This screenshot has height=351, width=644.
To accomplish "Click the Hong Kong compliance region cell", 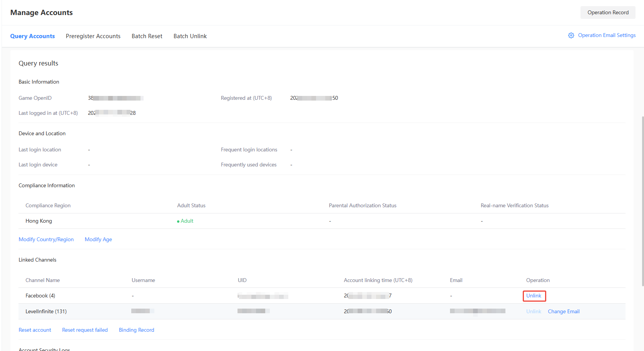I will click(x=39, y=221).
